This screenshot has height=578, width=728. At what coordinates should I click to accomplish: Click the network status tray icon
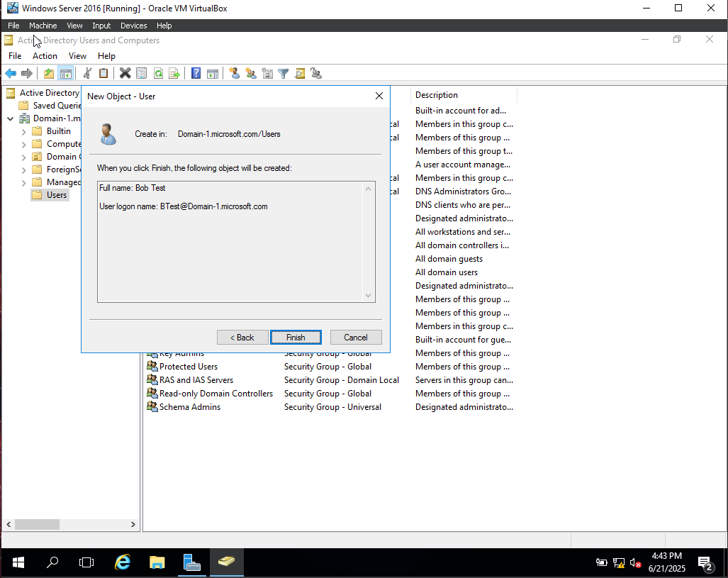click(618, 563)
